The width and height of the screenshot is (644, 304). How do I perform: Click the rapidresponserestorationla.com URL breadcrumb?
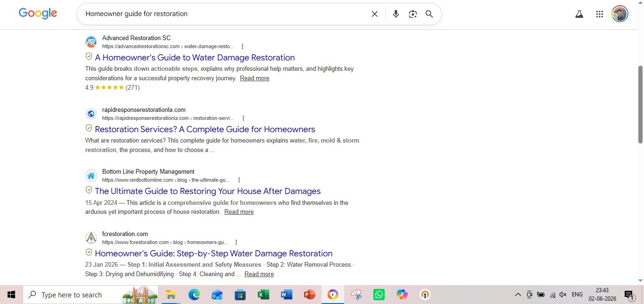pos(168,118)
